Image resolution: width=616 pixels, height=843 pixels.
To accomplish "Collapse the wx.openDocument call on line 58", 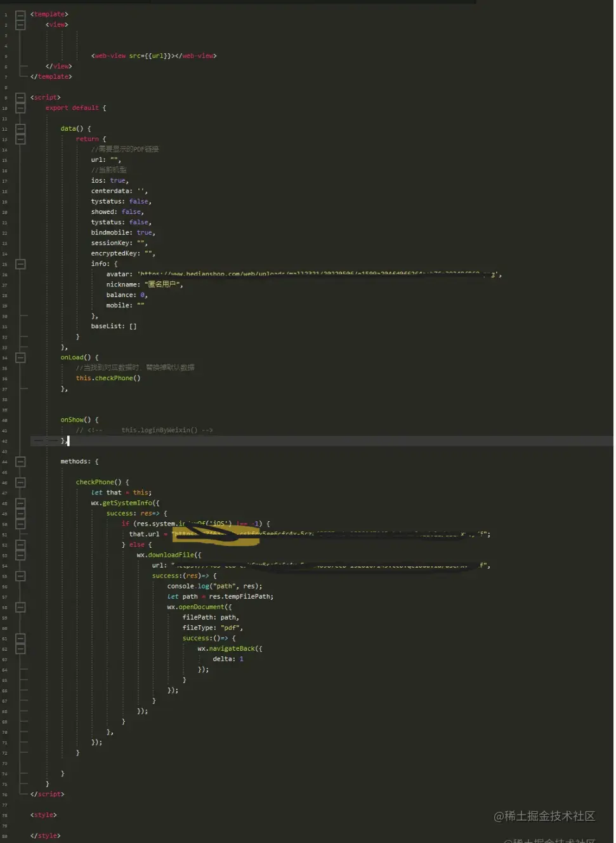I will coord(20,607).
